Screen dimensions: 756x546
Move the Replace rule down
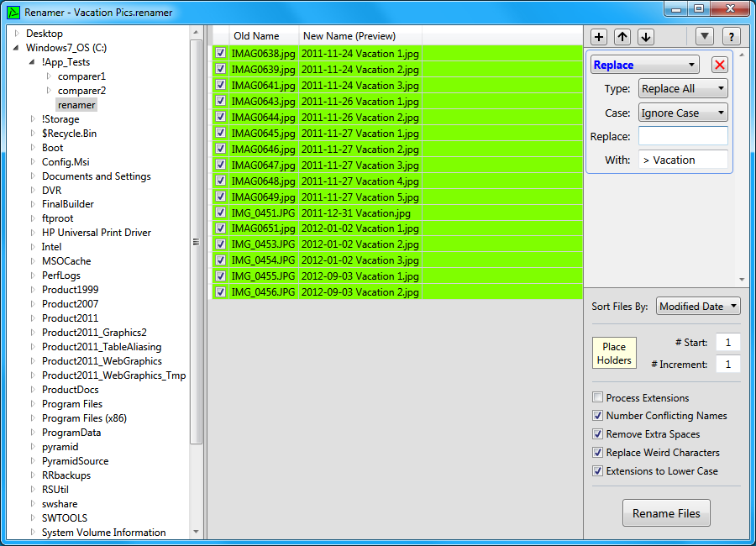click(645, 36)
